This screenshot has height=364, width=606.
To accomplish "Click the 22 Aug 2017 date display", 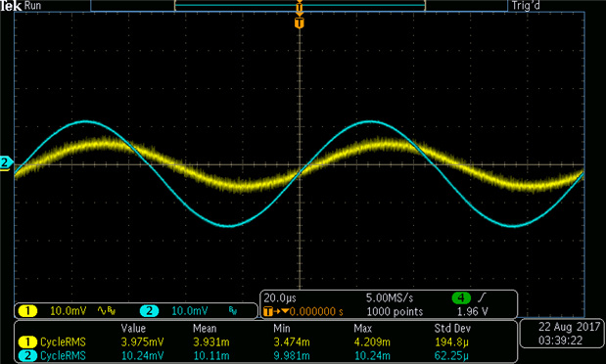I will (569, 327).
